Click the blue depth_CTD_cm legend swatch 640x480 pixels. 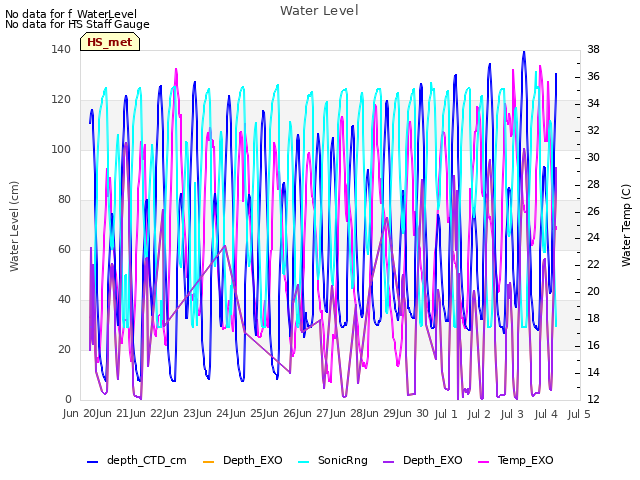93,462
